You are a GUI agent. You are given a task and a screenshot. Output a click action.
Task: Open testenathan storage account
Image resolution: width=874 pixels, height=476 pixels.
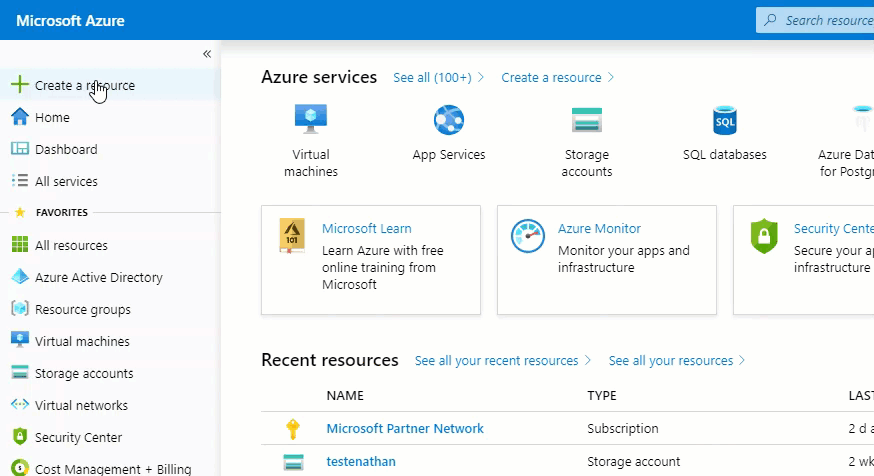click(x=361, y=462)
